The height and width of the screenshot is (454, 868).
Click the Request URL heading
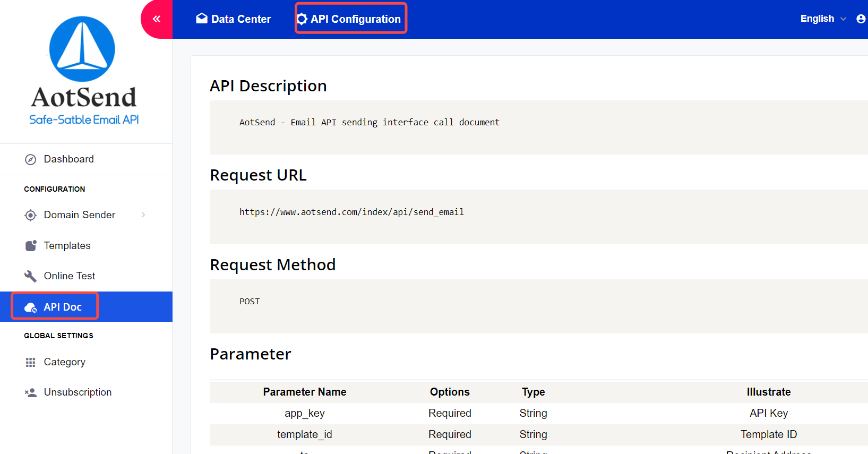(x=258, y=175)
